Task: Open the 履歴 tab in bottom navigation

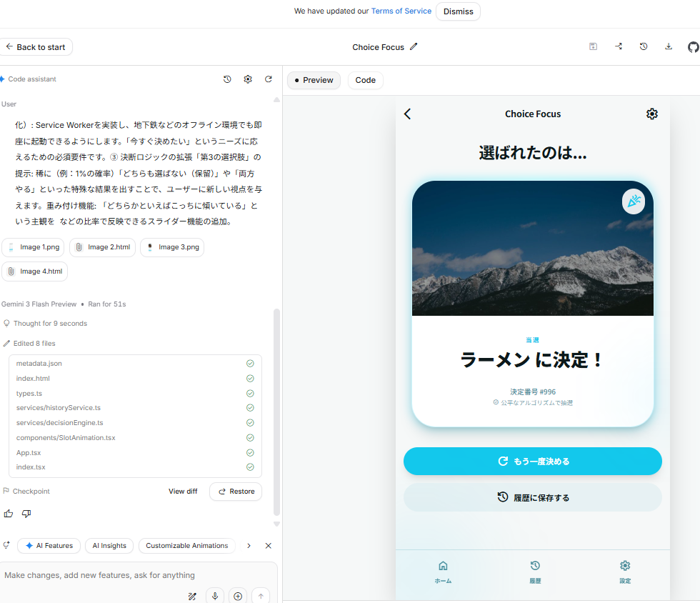Action: coord(534,572)
